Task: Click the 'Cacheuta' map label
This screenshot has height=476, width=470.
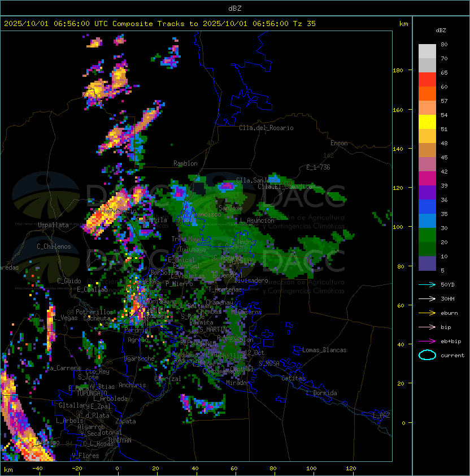Action: point(97,318)
